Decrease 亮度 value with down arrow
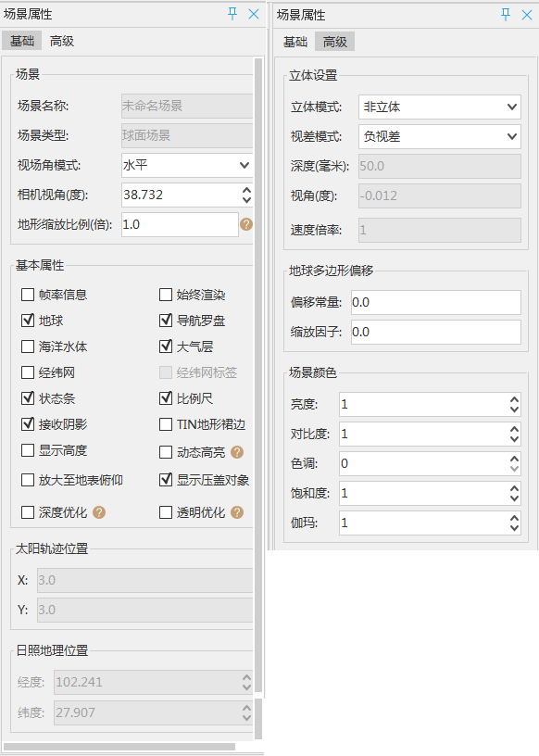539x756 pixels. coord(514,409)
